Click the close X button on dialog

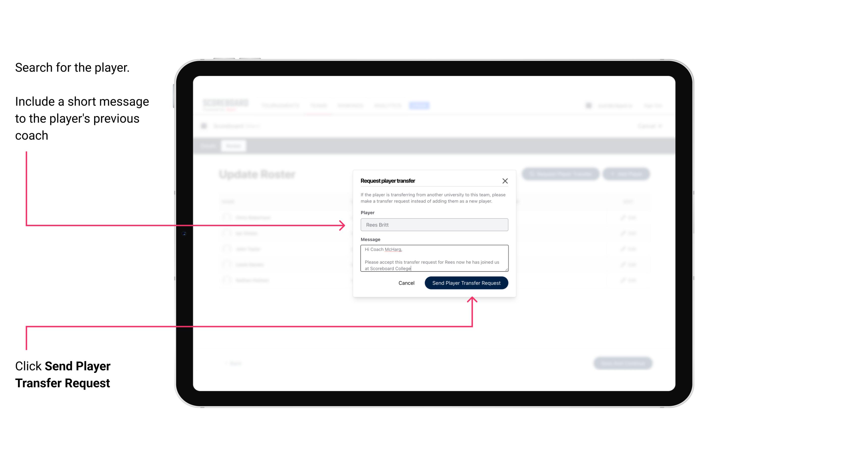pyautogui.click(x=505, y=181)
